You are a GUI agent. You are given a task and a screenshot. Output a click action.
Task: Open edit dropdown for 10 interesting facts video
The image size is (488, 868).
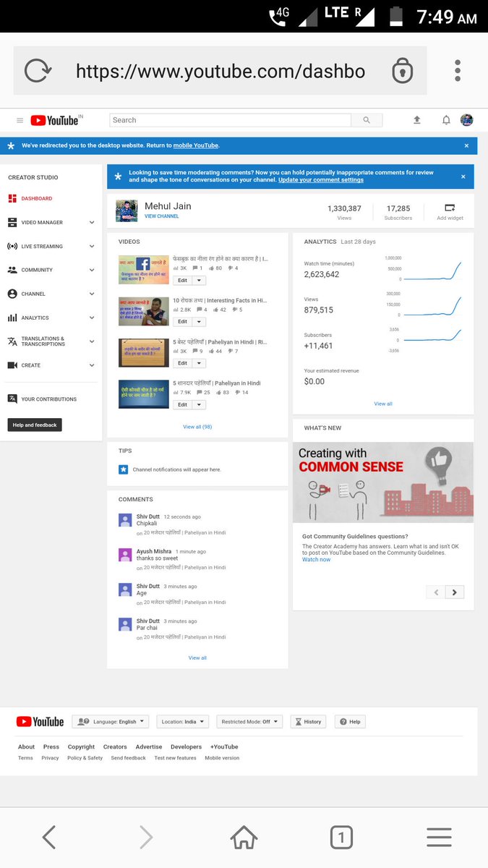pos(199,321)
